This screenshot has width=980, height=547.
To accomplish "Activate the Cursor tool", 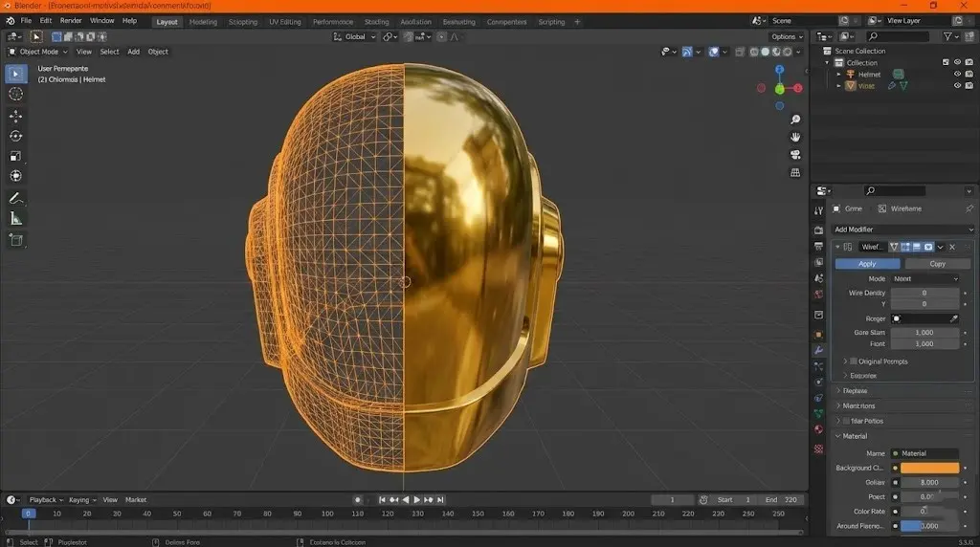I will tap(15, 95).
